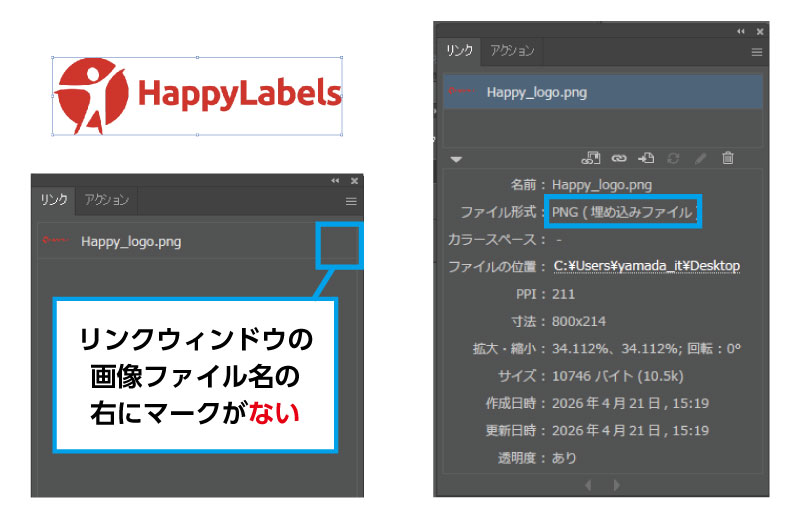
Task: Click the 透明度 value あり
Action: (564, 458)
